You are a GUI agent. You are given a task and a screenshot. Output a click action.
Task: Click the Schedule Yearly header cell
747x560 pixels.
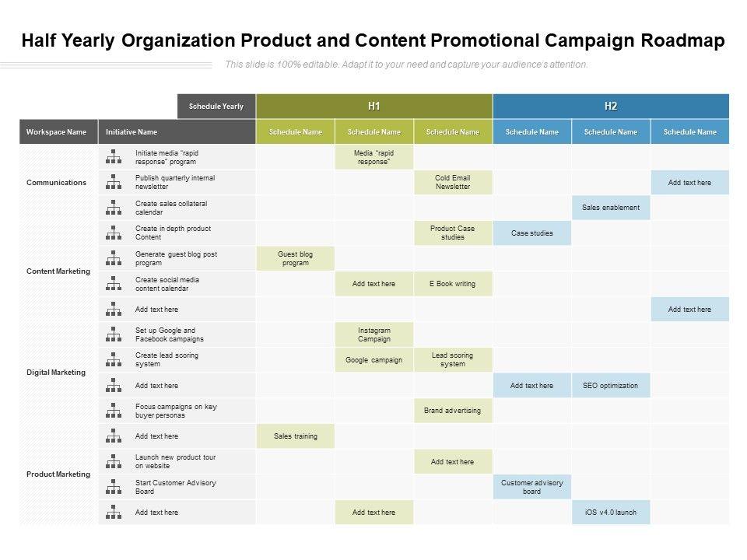216,107
